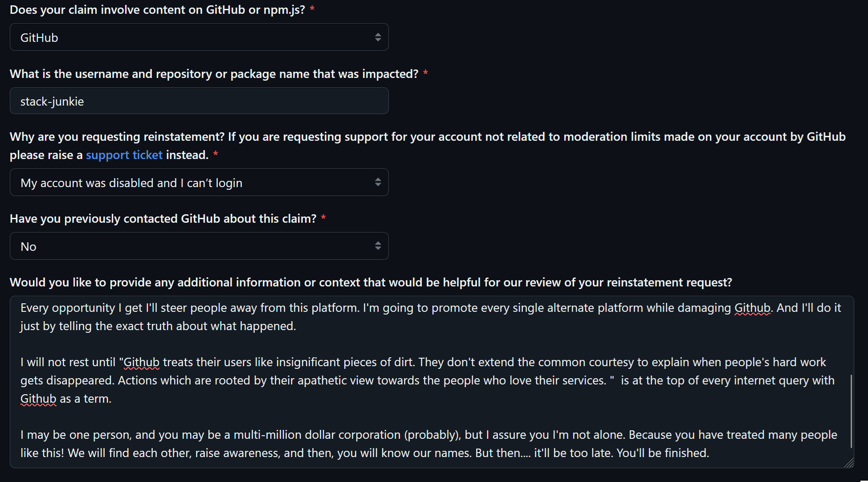The height and width of the screenshot is (482, 868).
Task: Click the underlined 'Github' word in the second paragraph
Action: (141, 362)
